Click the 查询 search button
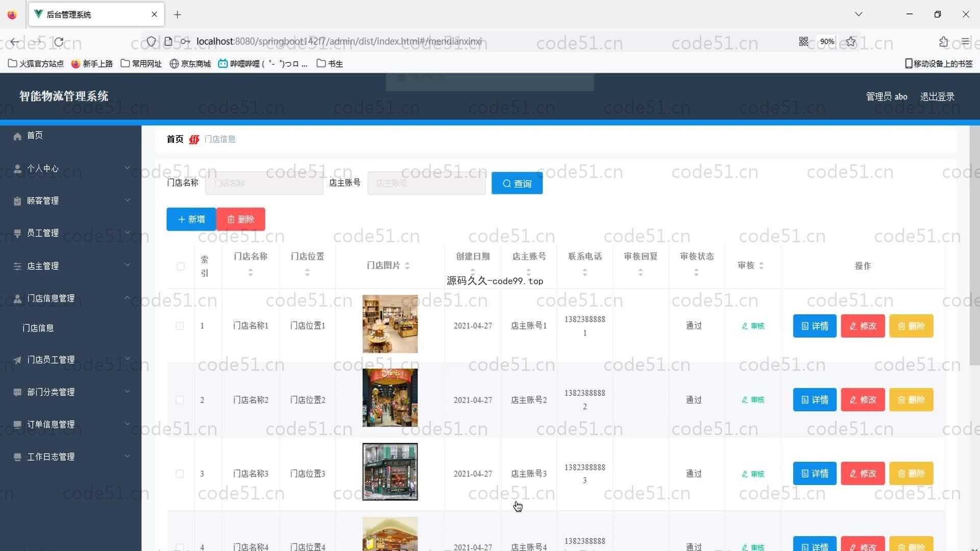Image resolution: width=980 pixels, height=551 pixels. point(517,184)
